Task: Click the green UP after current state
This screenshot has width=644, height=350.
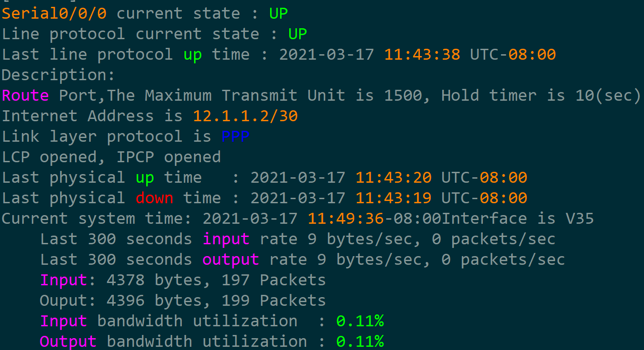Action: (279, 13)
